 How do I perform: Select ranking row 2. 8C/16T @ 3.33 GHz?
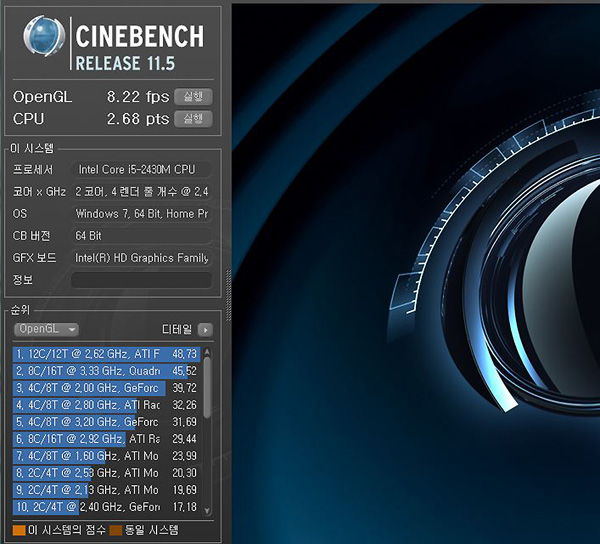106,371
